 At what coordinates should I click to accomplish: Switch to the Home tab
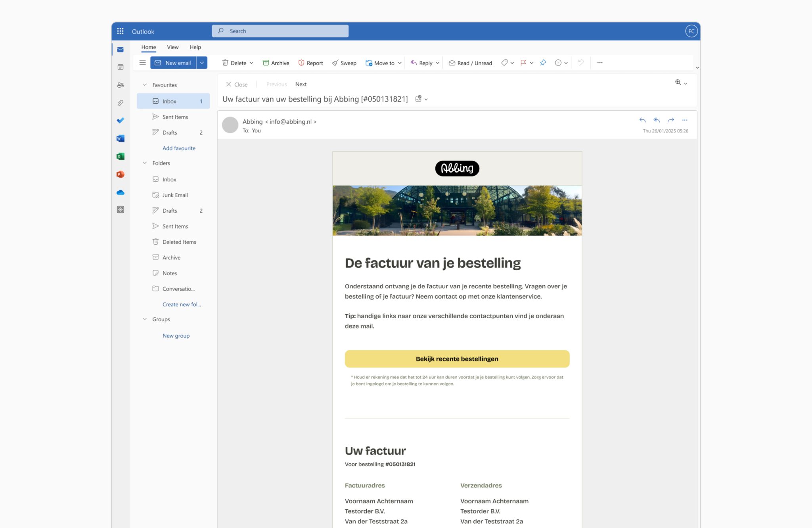[x=149, y=47]
